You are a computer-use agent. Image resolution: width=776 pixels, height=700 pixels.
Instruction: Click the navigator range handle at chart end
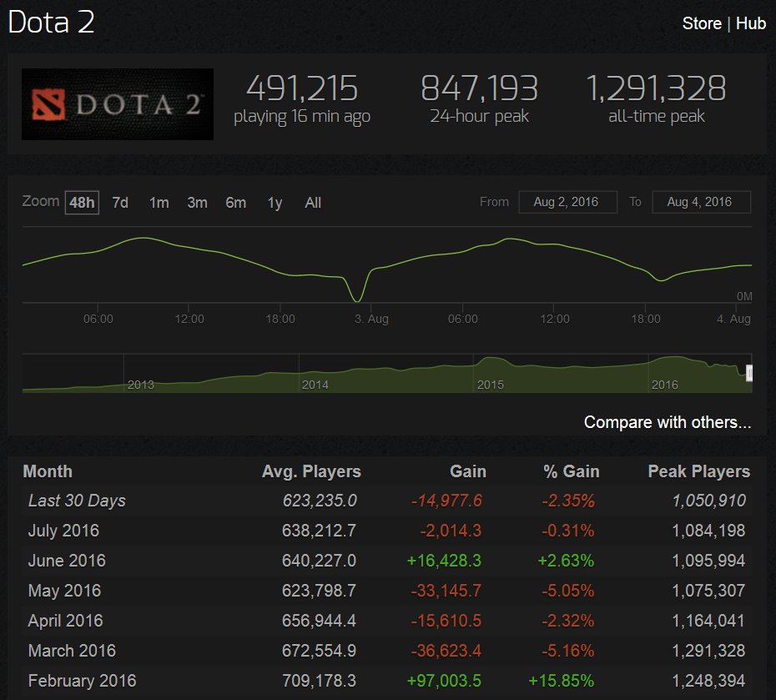point(749,373)
